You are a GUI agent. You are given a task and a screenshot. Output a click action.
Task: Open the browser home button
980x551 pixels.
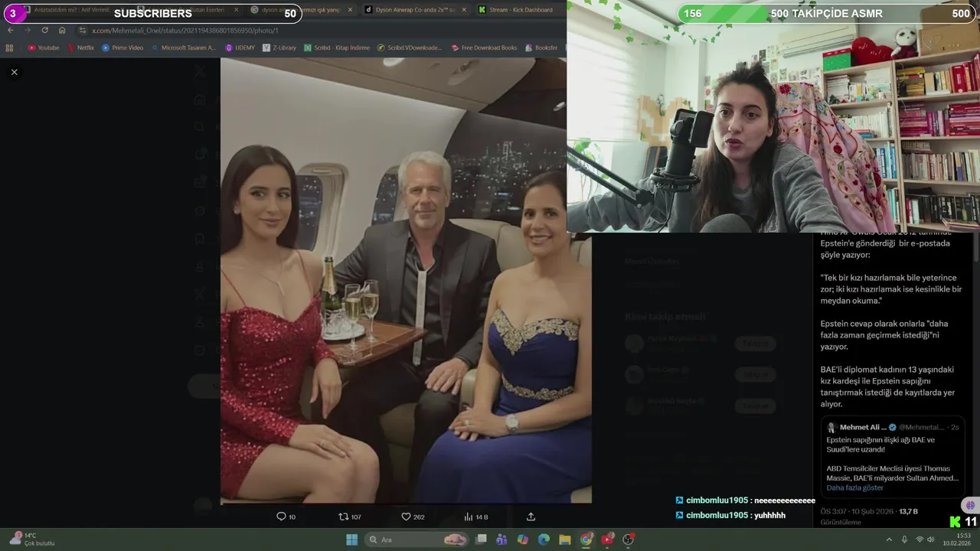[x=62, y=30]
